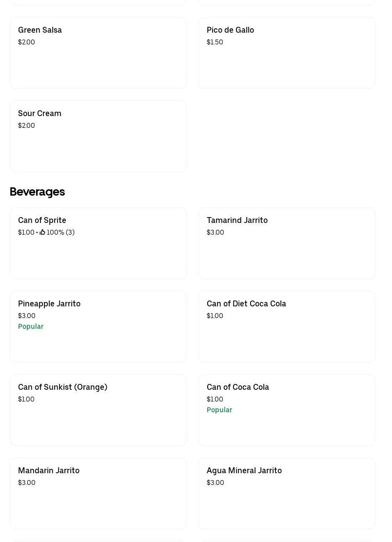Image resolution: width=392 pixels, height=542 pixels.
Task: Open Agua Mineral Jarrito item
Action: pos(244,471)
